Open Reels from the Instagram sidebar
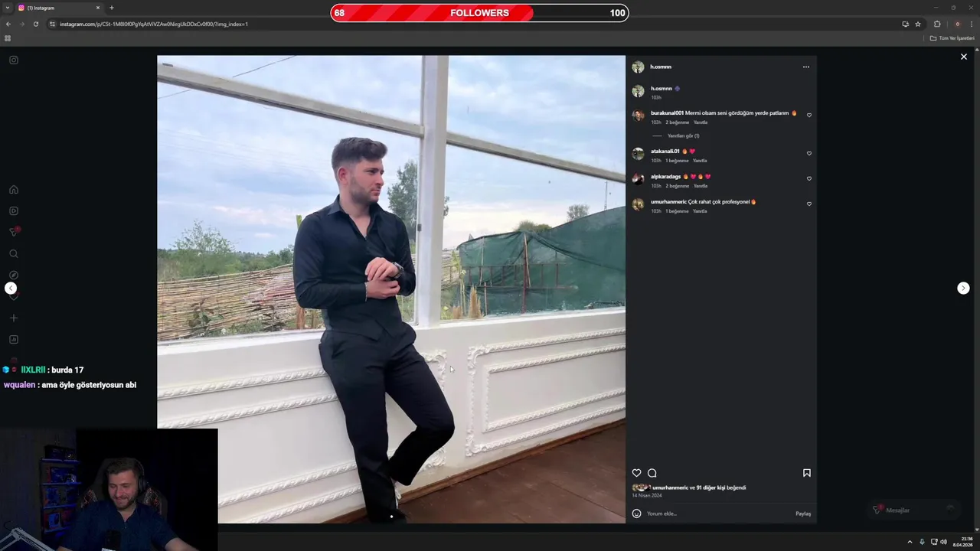This screenshot has height=551, width=980. click(14, 210)
